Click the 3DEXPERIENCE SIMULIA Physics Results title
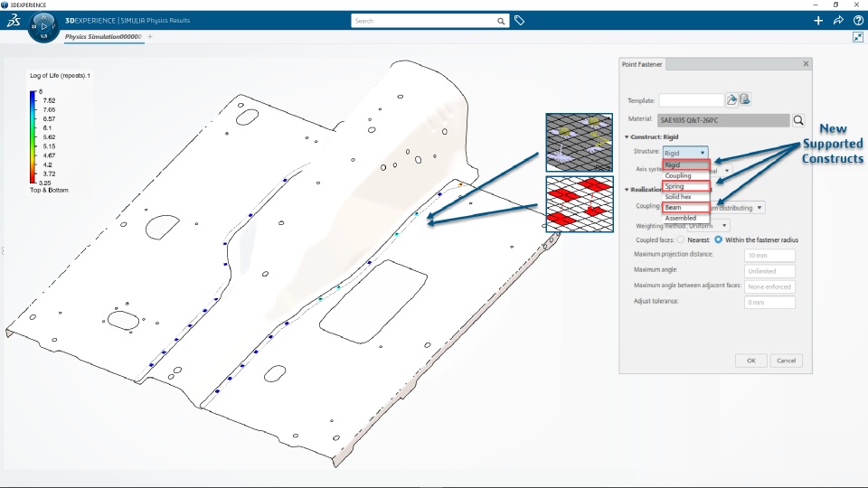The height and width of the screenshot is (488, 868). click(x=127, y=21)
